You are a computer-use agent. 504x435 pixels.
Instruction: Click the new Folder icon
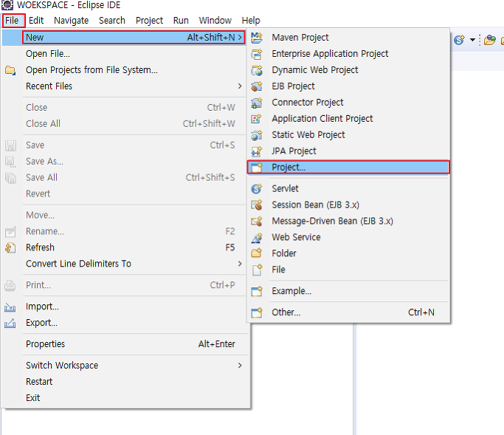point(257,253)
